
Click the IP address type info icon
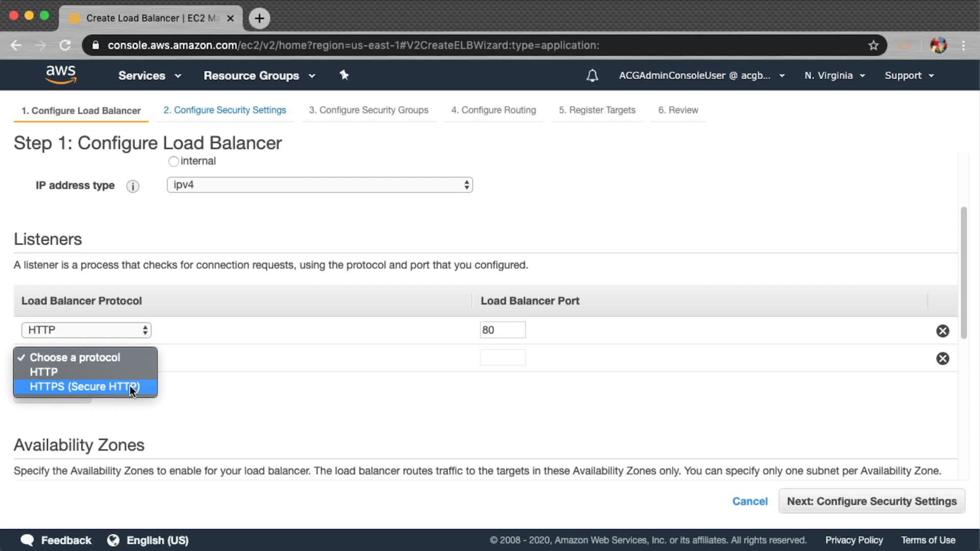pyautogui.click(x=133, y=186)
